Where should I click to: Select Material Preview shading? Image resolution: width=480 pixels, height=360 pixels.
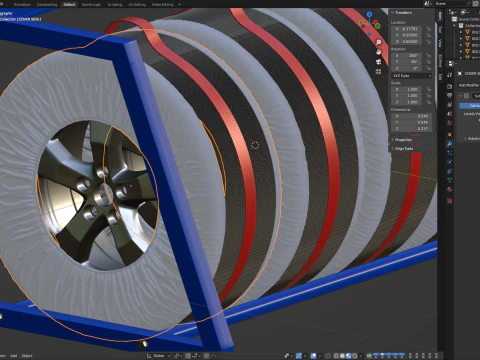pos(348,356)
